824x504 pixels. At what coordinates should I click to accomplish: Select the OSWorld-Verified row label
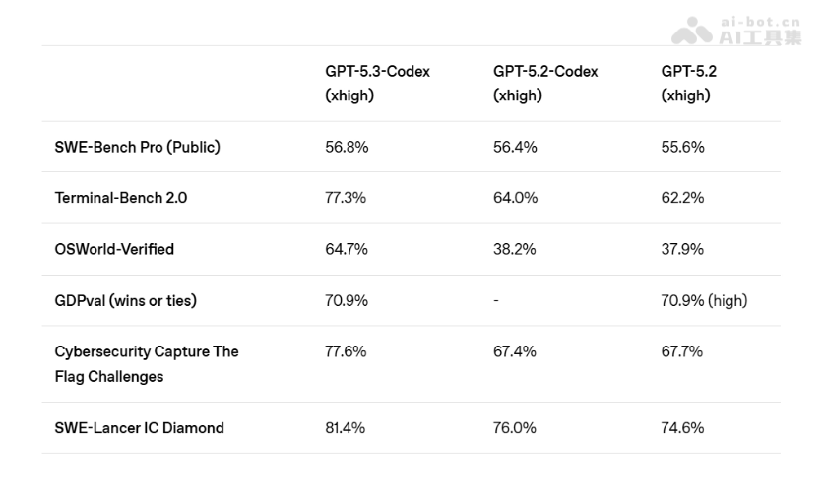pos(114,249)
